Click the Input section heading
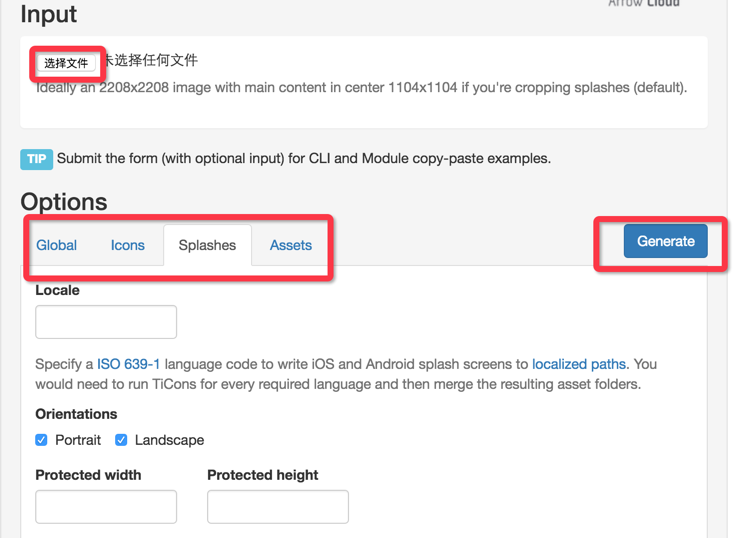The height and width of the screenshot is (538, 740). point(48,15)
